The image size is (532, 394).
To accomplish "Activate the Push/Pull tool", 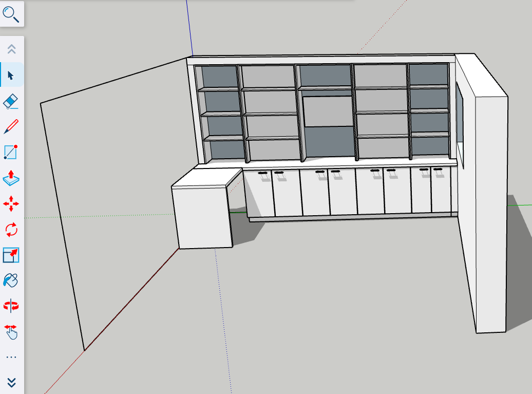I will pyautogui.click(x=11, y=178).
